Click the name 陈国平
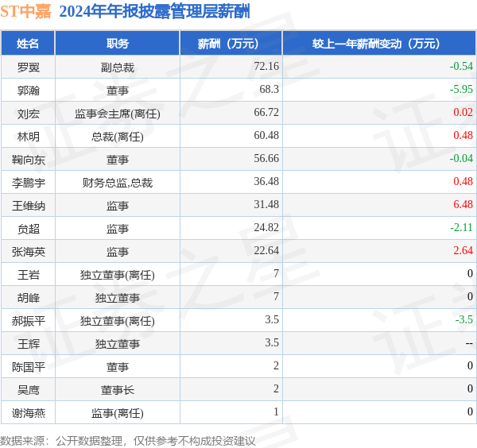This screenshot has height=448, width=477. [29, 367]
